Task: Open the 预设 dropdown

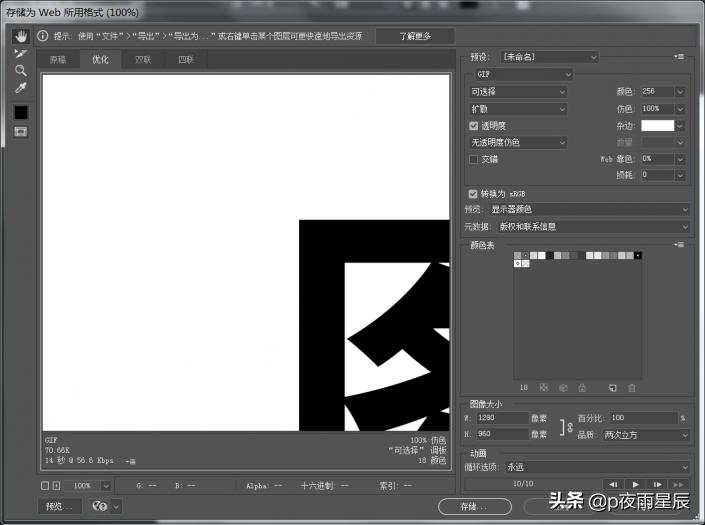Action: tap(549, 57)
